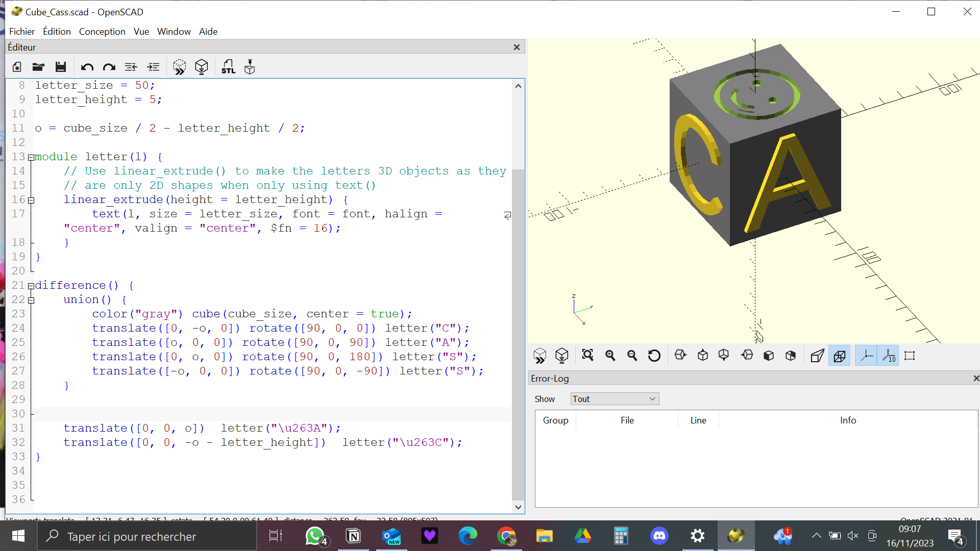Open a file with the folder icon
This screenshot has width=980, height=551.
point(38,67)
